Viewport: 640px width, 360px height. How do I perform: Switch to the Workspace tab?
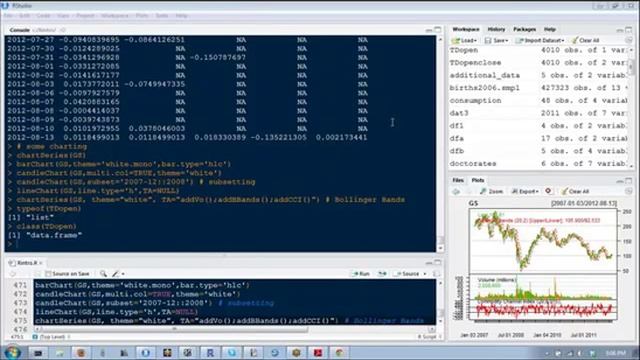coord(466,29)
